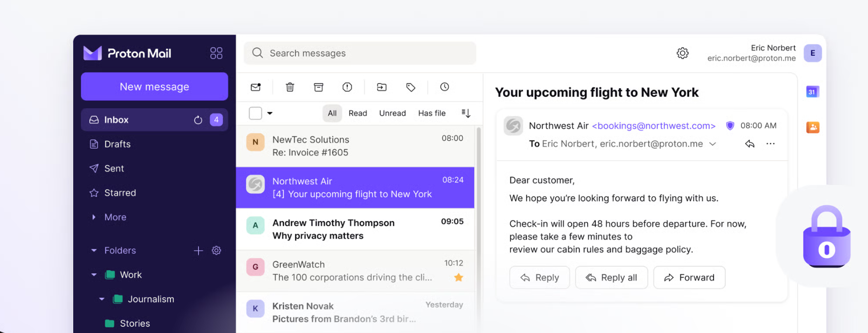868x333 pixels.
Task: Unstar the GreenWatch message star
Action: (459, 278)
